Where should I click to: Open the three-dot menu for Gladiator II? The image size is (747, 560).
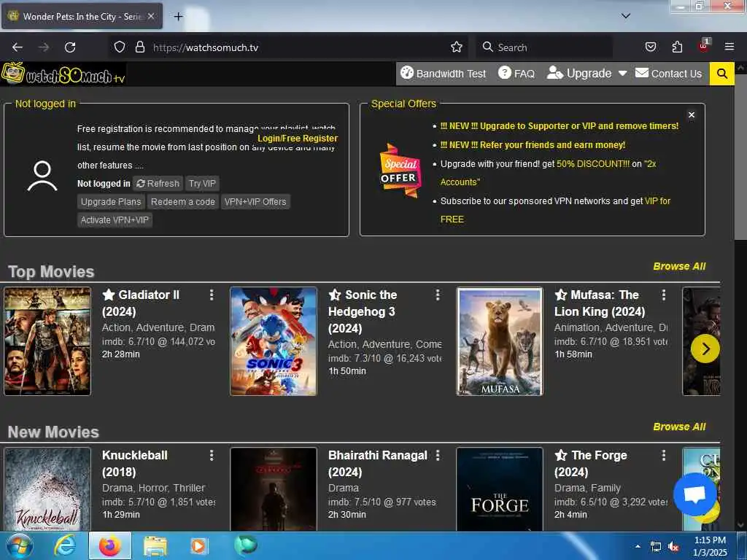click(x=212, y=295)
